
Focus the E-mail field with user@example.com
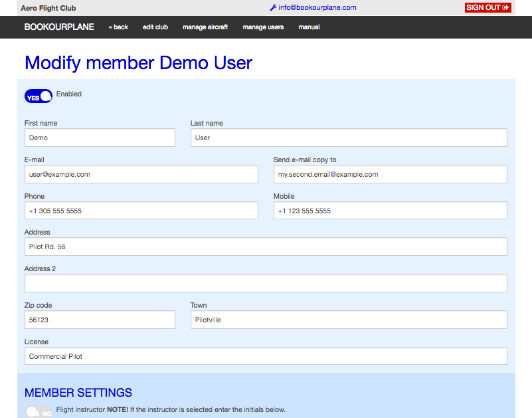point(141,174)
